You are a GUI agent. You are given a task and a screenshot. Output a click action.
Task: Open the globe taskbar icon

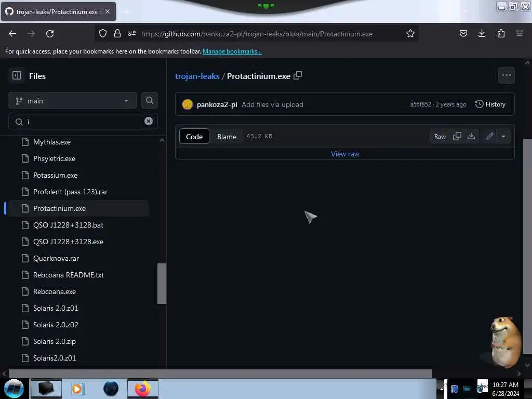coord(111,389)
